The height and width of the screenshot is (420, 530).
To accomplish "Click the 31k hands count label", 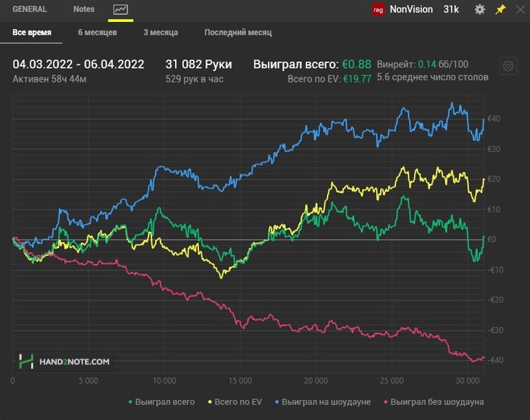I will pyautogui.click(x=451, y=10).
